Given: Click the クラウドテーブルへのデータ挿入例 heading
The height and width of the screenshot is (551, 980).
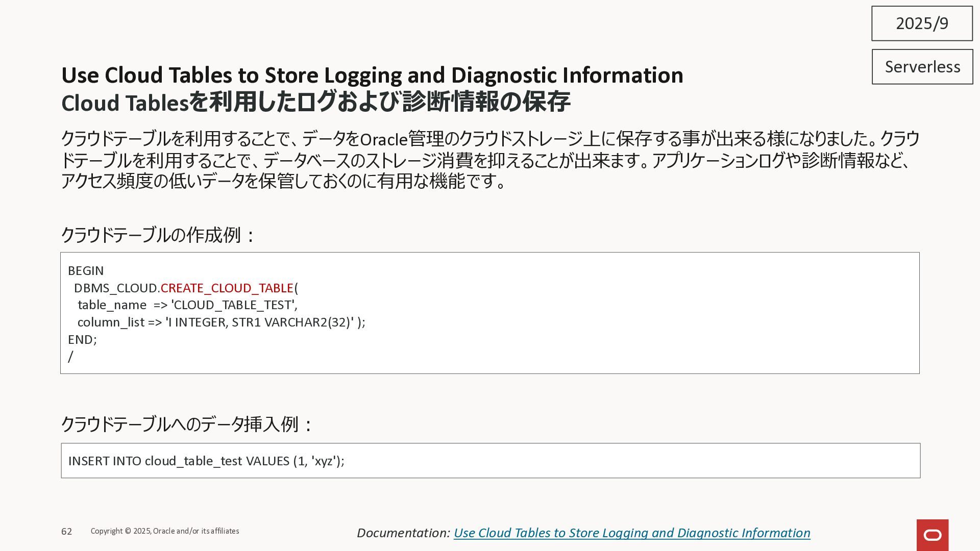Looking at the screenshot, I should point(186,424).
